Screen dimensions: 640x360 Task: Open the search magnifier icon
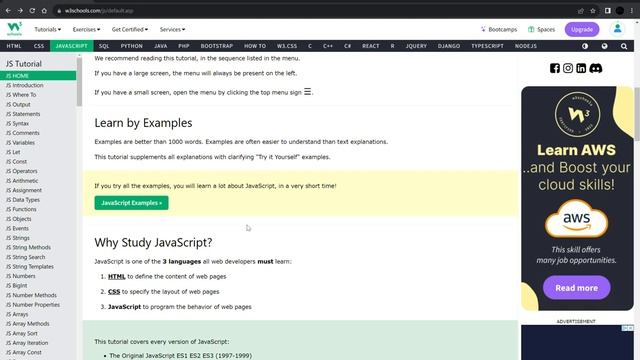point(624,46)
